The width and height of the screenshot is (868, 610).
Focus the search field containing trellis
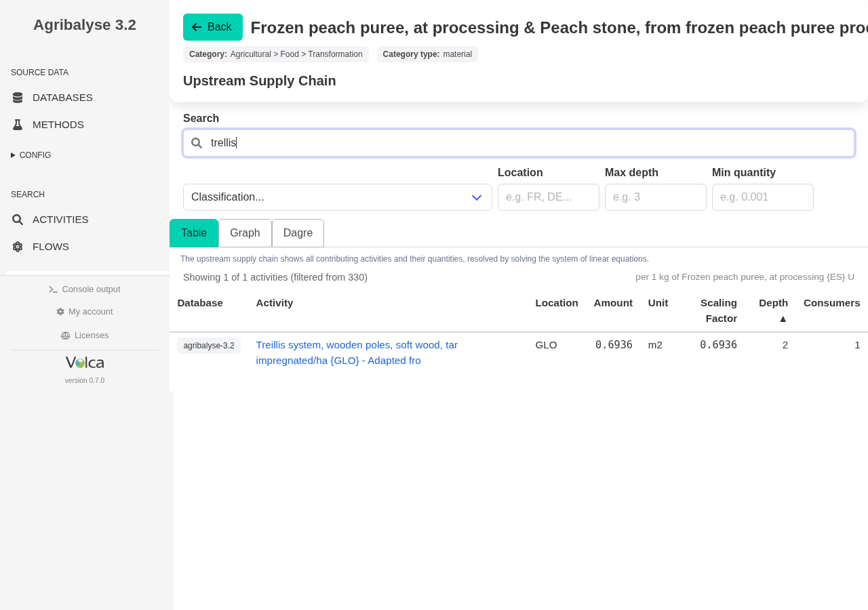coord(519,143)
